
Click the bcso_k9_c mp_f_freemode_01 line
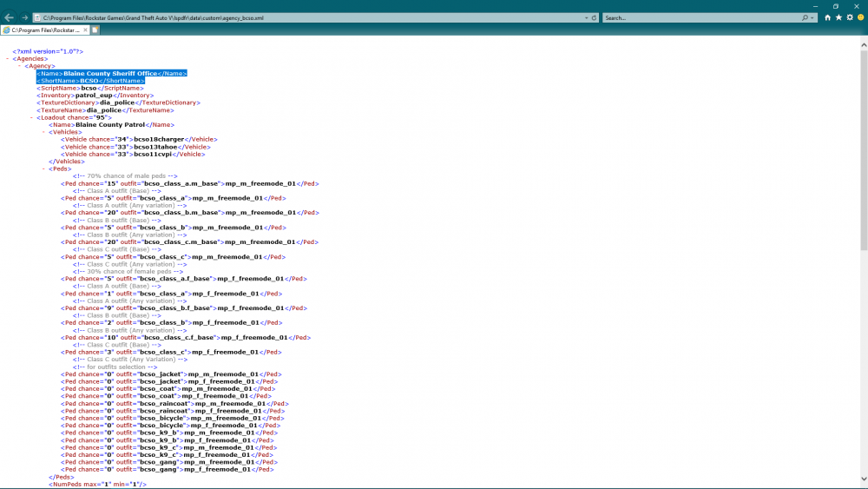167,454
